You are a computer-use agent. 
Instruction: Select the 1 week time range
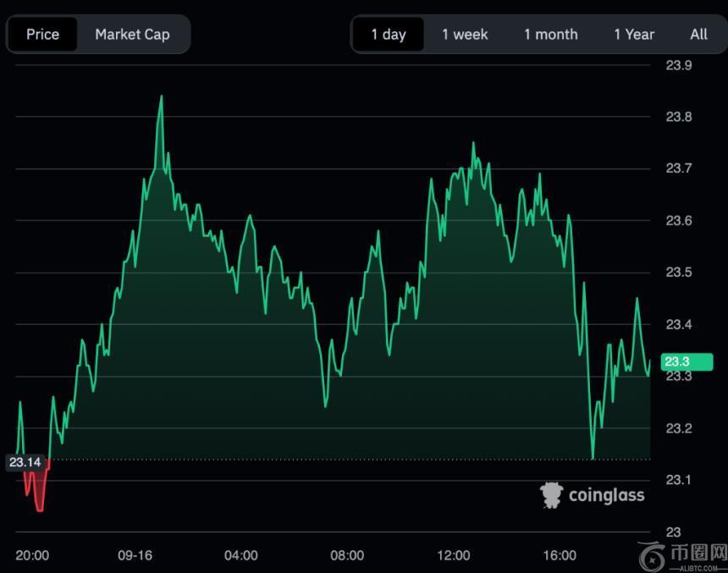coord(465,35)
